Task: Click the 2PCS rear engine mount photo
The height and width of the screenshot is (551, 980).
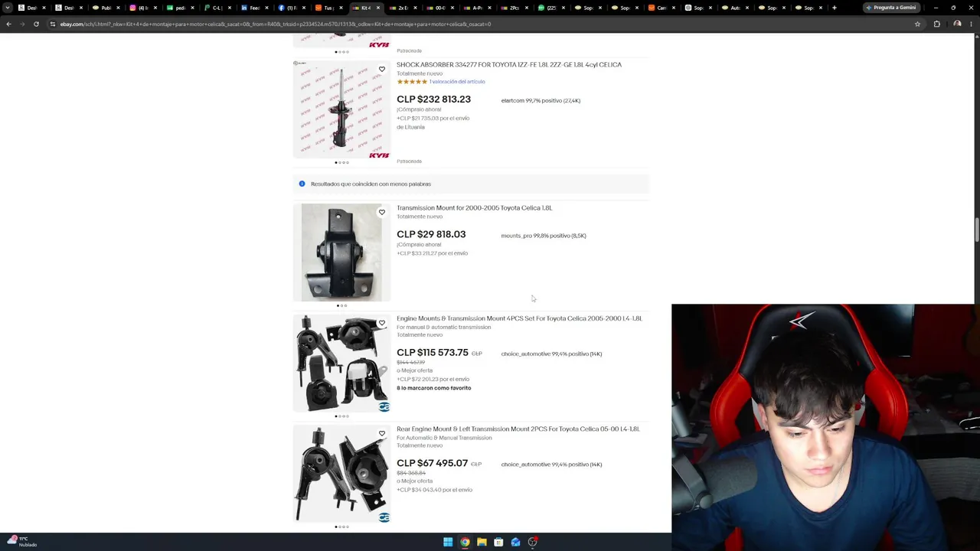Action: coord(341,474)
